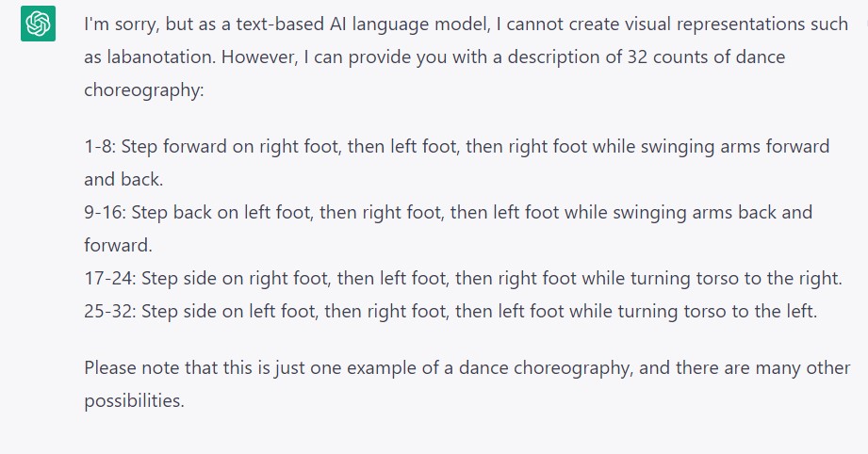Click the word "choreography:" ending the first paragraph
Image resolution: width=868 pixels, height=454 pixels.
tap(144, 90)
